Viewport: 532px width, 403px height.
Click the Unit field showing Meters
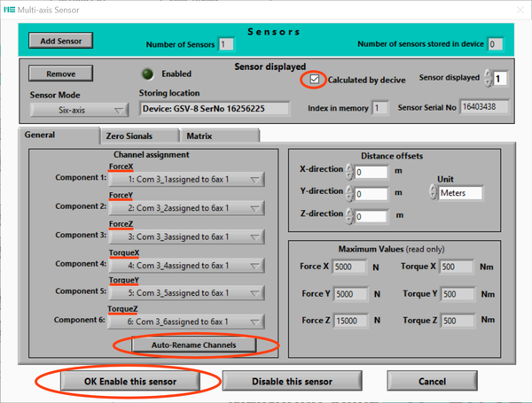click(460, 193)
